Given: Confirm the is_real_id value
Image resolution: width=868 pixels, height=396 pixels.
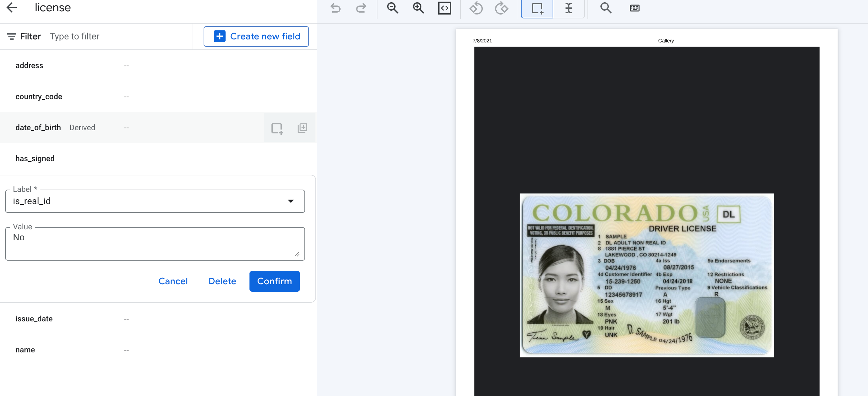Looking at the screenshot, I should [274, 281].
